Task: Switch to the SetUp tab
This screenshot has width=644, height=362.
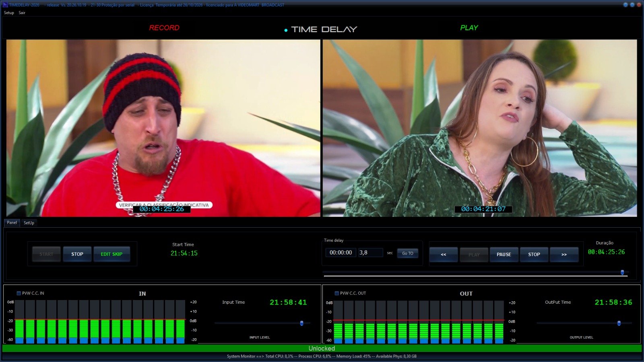Action: coord(29,223)
